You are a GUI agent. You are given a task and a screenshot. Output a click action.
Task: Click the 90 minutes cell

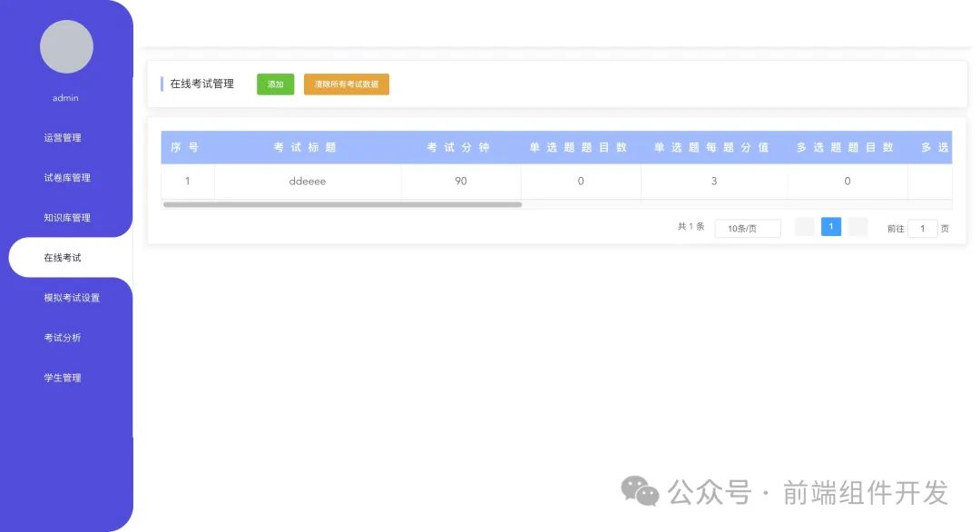pyautogui.click(x=461, y=182)
